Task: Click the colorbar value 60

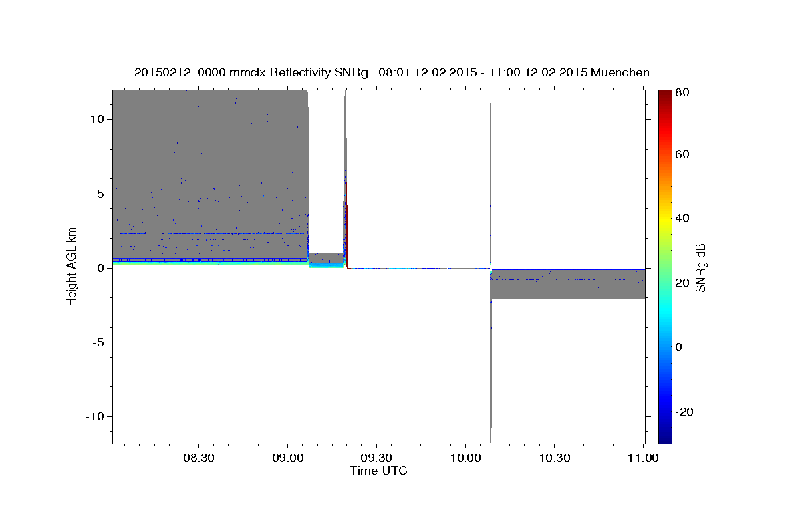Action: (682, 154)
